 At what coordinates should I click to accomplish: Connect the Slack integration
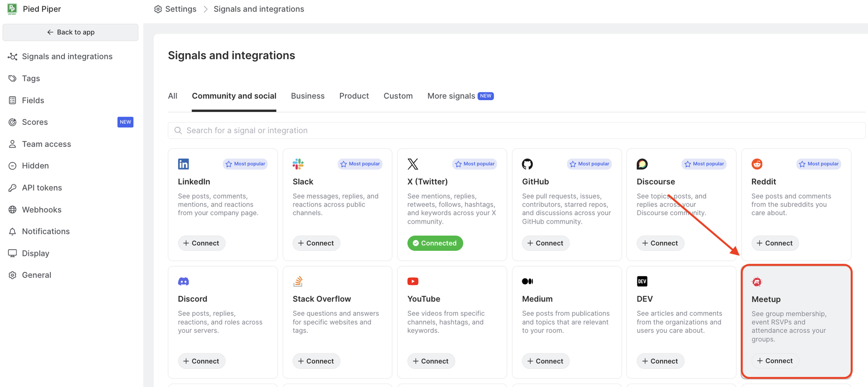point(316,243)
